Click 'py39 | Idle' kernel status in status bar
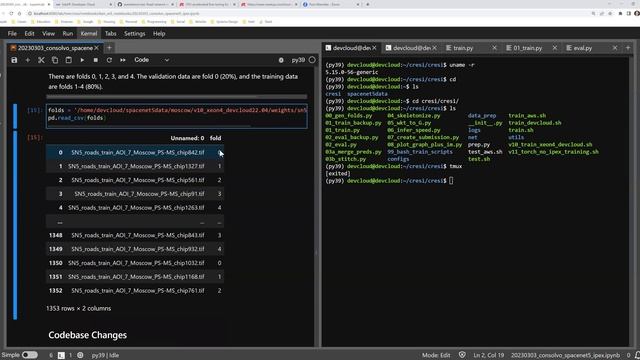The width and height of the screenshot is (640, 360). (105, 355)
